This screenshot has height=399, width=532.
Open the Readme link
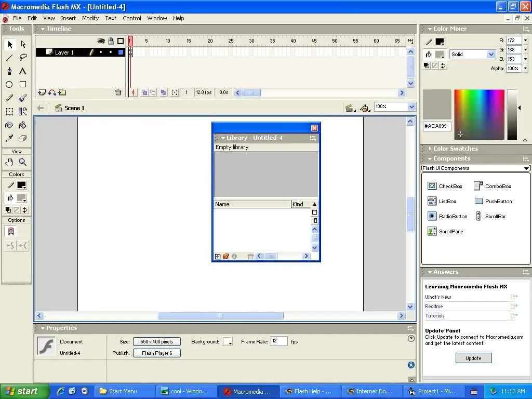[x=434, y=307]
